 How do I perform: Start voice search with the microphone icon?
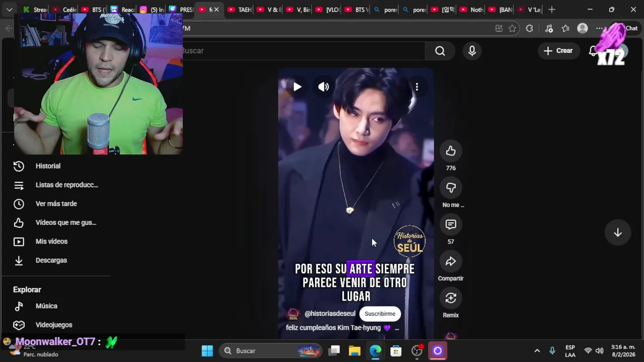472,51
